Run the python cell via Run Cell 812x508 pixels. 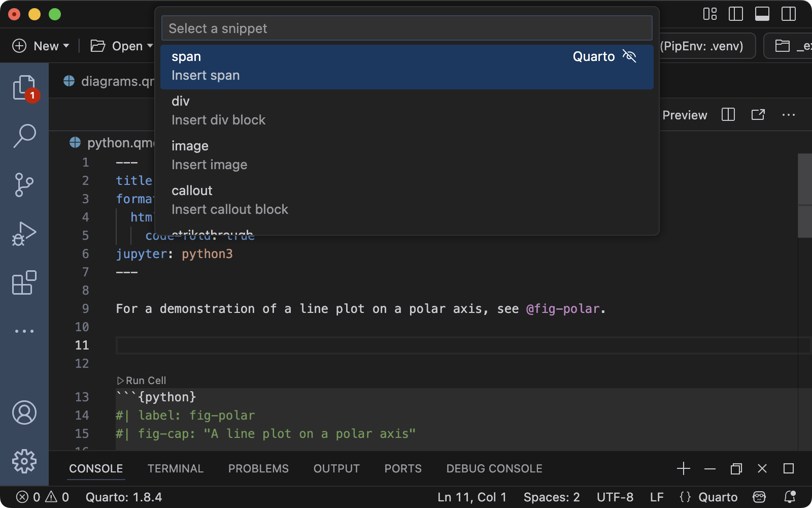[142, 380]
